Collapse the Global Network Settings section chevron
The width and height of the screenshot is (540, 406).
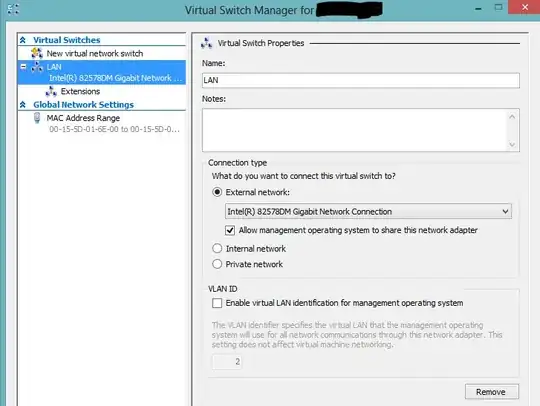click(x=23, y=104)
